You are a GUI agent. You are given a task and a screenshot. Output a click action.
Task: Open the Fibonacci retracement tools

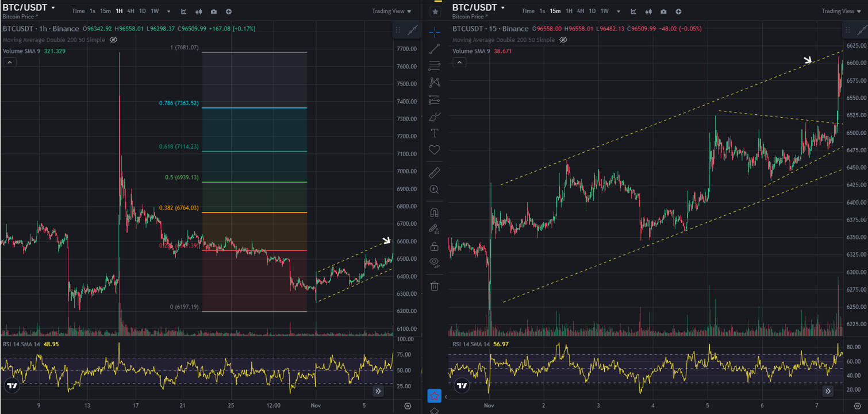point(435,66)
